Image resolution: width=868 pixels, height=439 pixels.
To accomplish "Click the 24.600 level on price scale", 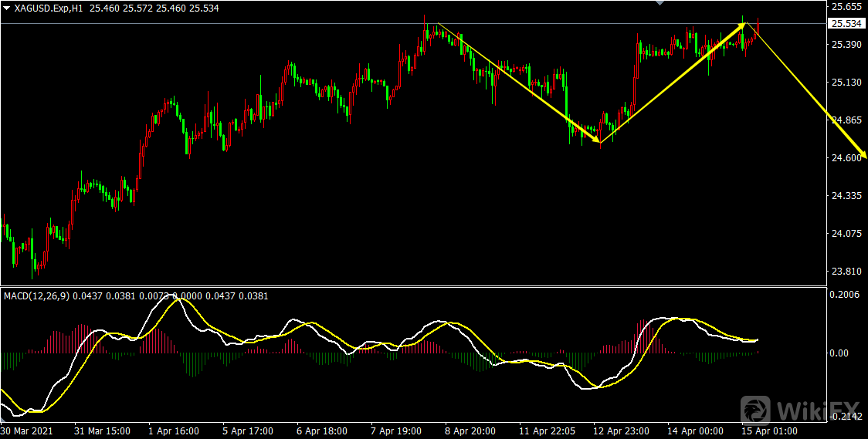I will [846, 158].
